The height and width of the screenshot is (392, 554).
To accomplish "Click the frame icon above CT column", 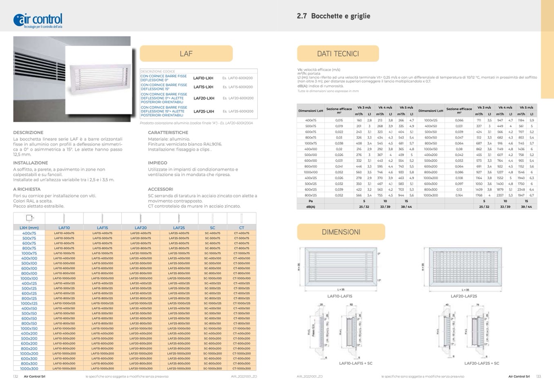I will click(241, 218).
